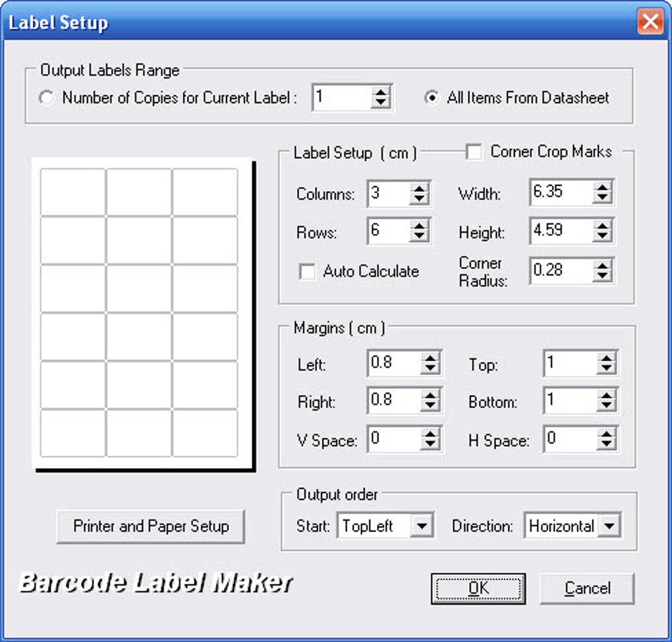
Task: Increase the V Space value
Action: pos(430,434)
